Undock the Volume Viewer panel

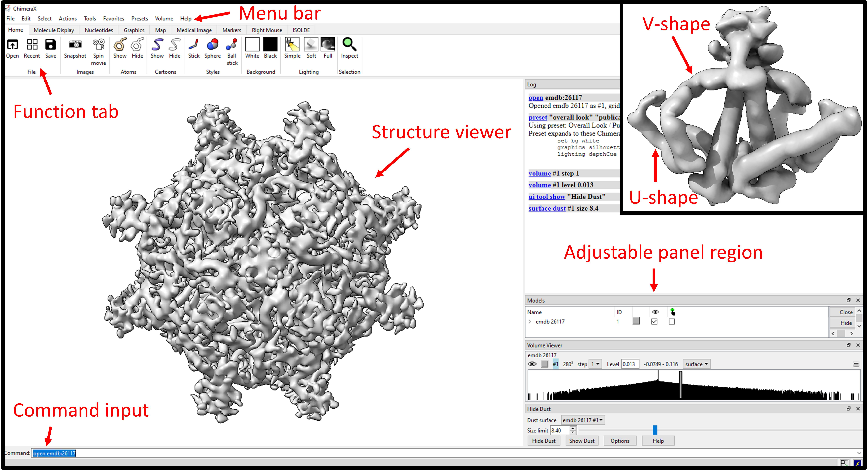pos(848,345)
